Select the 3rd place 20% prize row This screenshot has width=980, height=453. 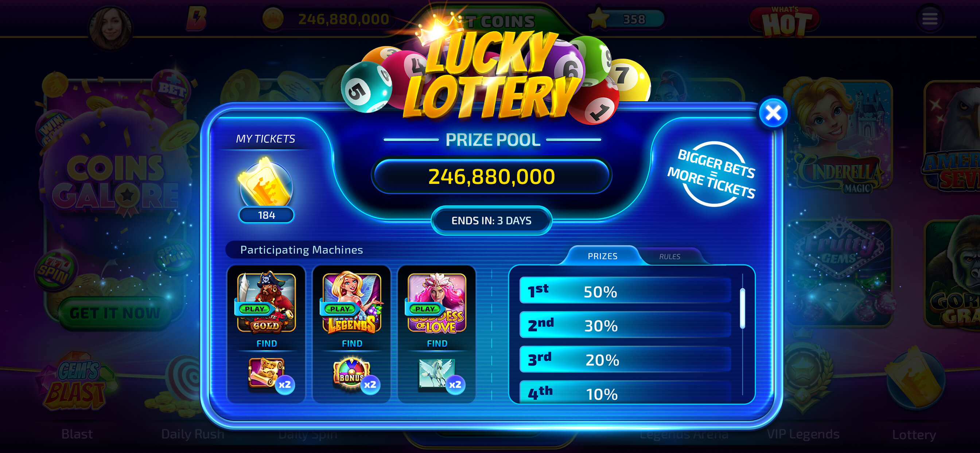[625, 359]
